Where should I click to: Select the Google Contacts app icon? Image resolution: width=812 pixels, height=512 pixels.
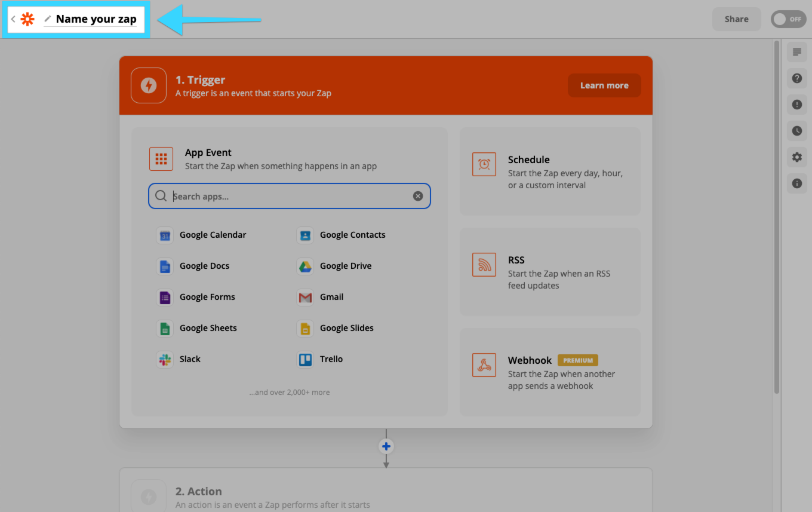[305, 235]
